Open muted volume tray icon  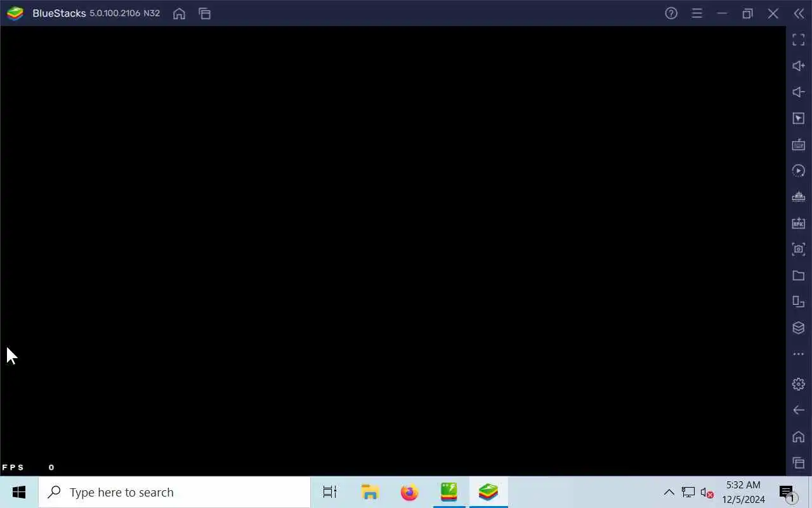707,492
